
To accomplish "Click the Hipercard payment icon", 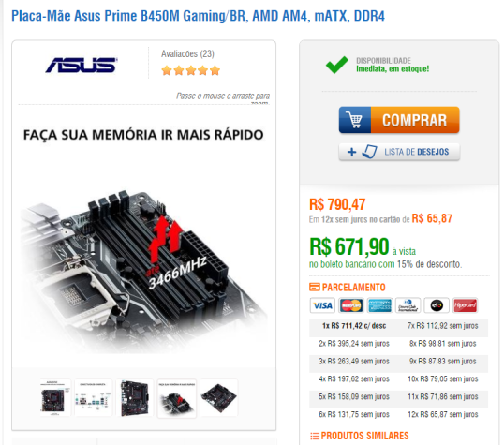I will [465, 305].
